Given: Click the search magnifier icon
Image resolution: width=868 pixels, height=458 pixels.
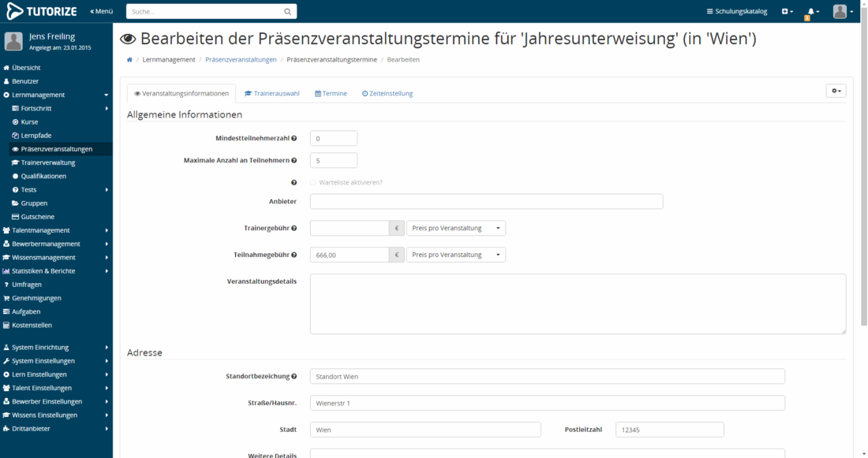Looking at the screenshot, I should tap(287, 12).
